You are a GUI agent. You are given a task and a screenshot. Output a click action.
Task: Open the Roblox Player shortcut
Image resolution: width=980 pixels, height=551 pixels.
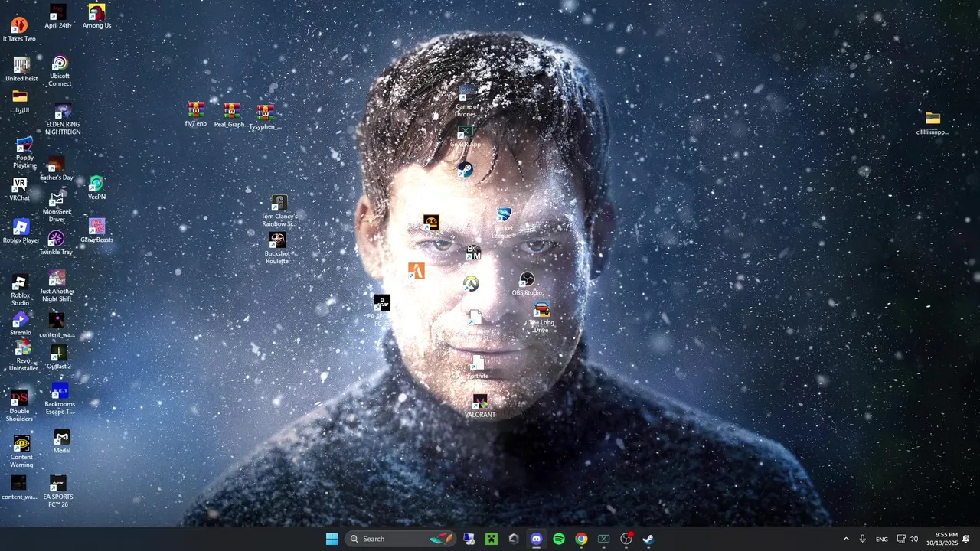coord(21,231)
